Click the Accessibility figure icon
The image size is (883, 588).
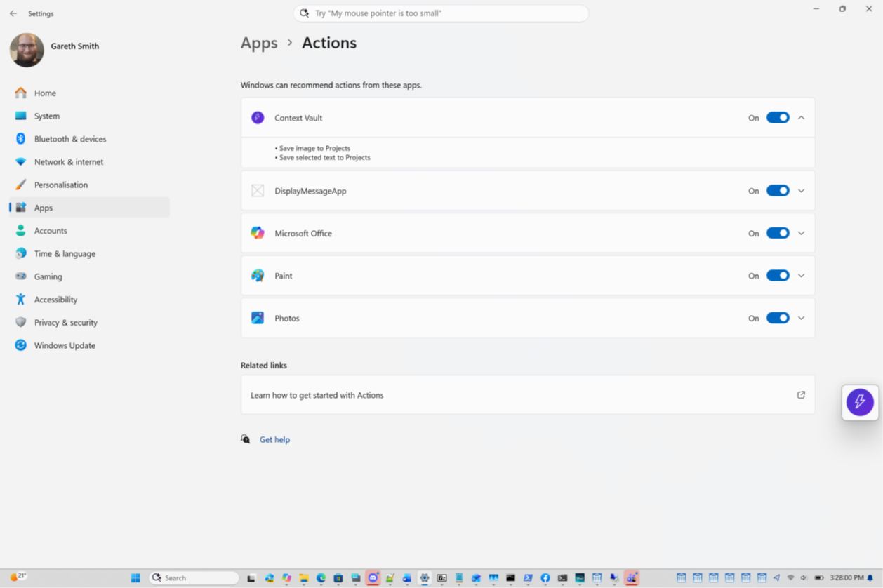point(20,300)
